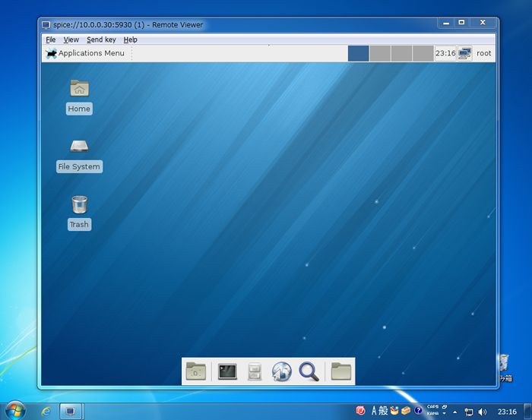This screenshot has width=532, height=420.
Task: Open the Send key menu
Action: point(101,39)
